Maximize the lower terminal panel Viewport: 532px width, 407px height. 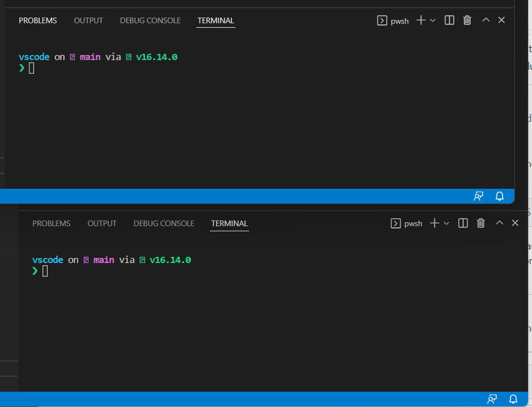click(x=499, y=222)
